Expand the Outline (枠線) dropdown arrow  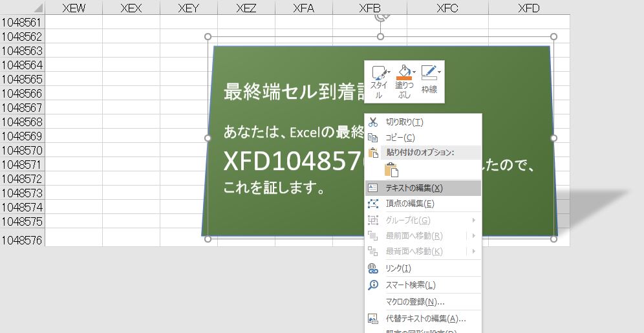439,72
